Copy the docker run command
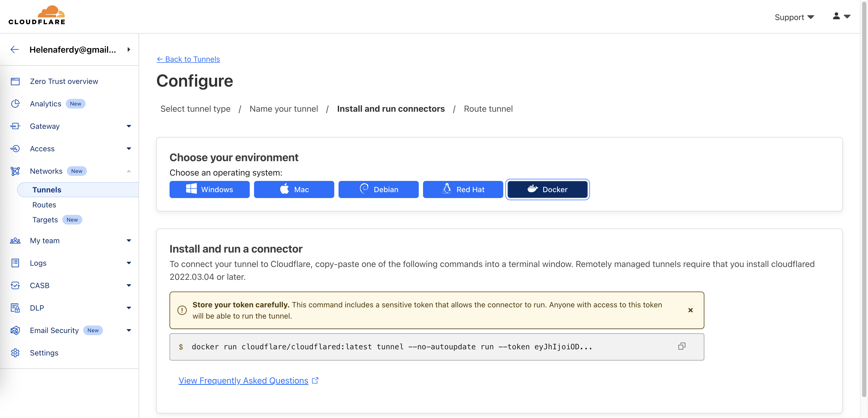The height and width of the screenshot is (418, 868). coord(681,346)
